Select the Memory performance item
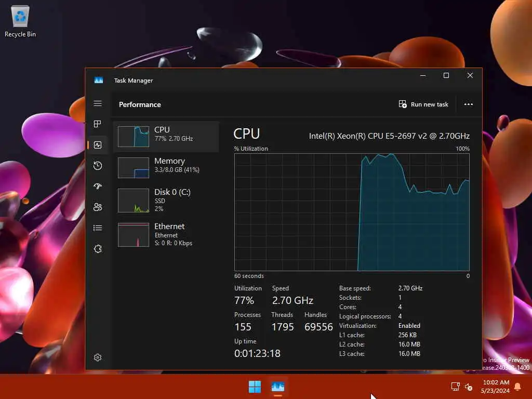The width and height of the screenshot is (532, 399). point(166,168)
